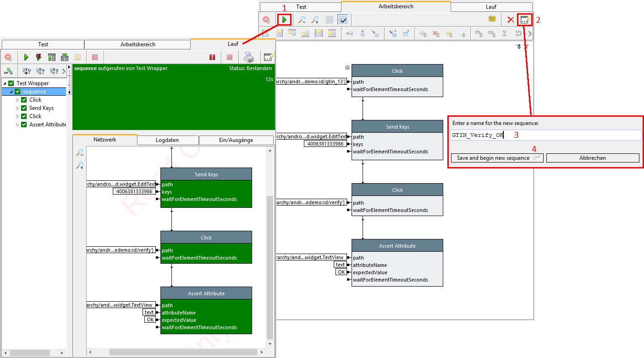Click the debug ladybug run icon

click(x=39, y=57)
